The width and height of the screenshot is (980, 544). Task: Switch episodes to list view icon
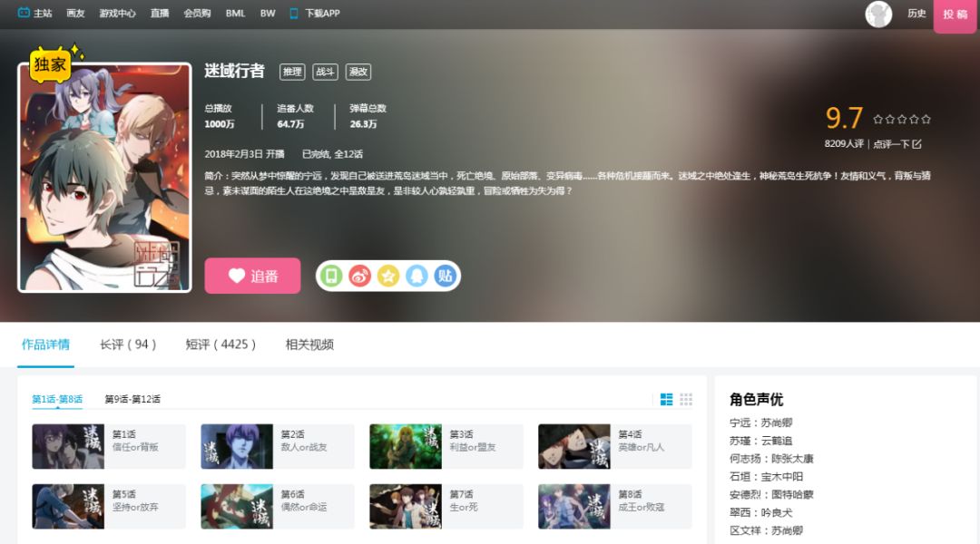(666, 399)
